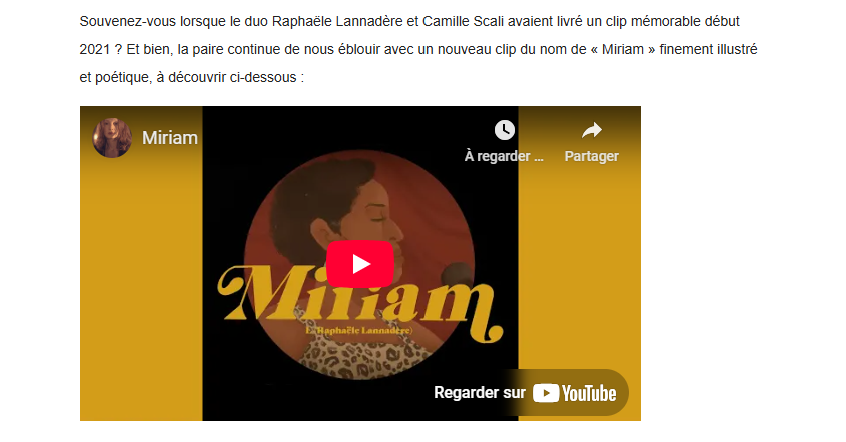The width and height of the screenshot is (846, 442).
Task: Open the "Miriam" video title link
Action: (x=170, y=138)
